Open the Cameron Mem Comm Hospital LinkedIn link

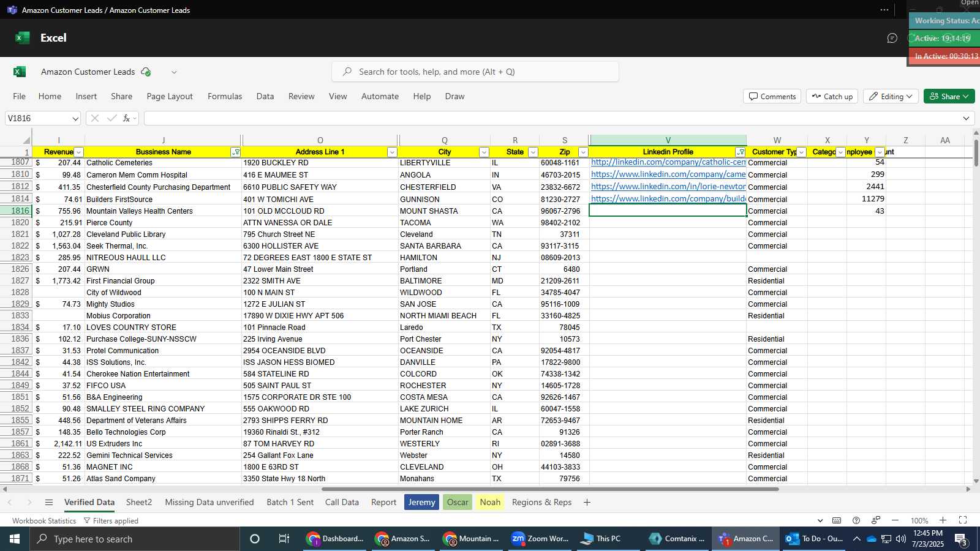tap(668, 174)
